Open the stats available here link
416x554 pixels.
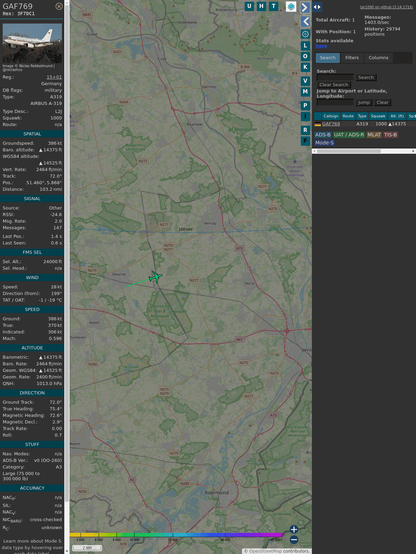pos(321,46)
